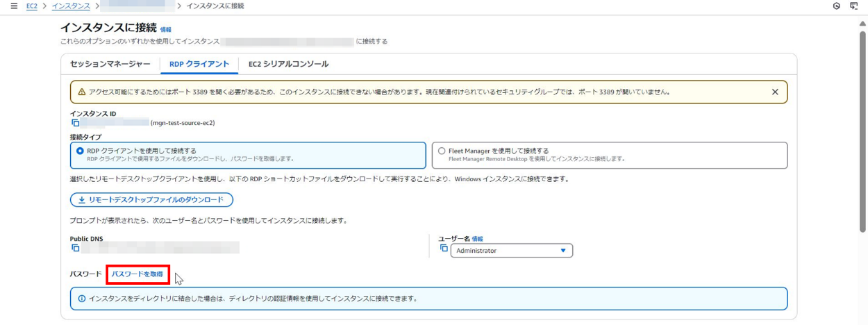Image resolution: width=868 pixels, height=325 pixels.
Task: Go to EC2 breadcrumb link
Action: tap(31, 6)
